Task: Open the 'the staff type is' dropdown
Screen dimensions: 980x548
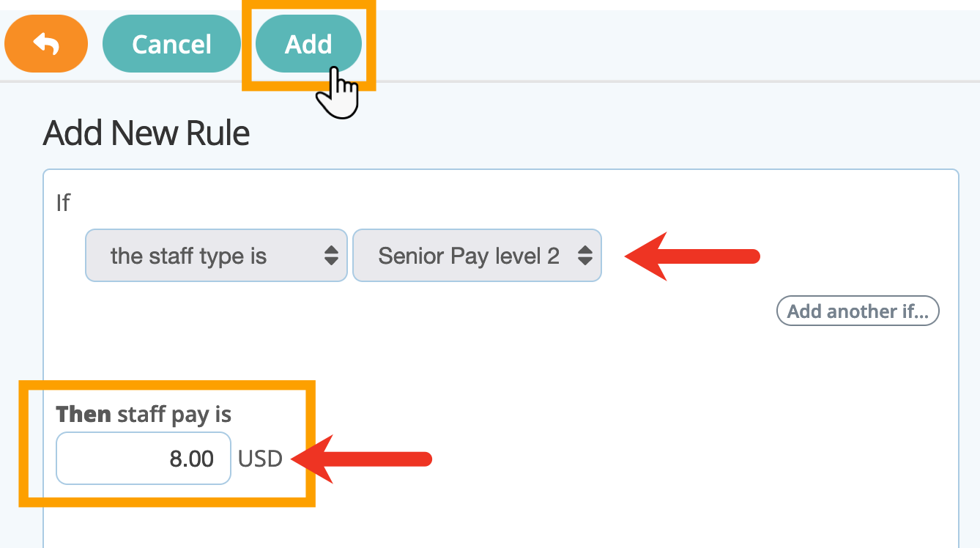Action: tap(216, 256)
